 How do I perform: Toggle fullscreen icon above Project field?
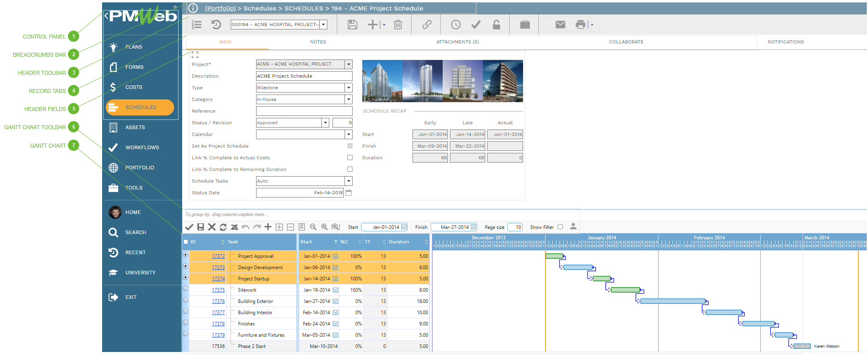[195, 55]
